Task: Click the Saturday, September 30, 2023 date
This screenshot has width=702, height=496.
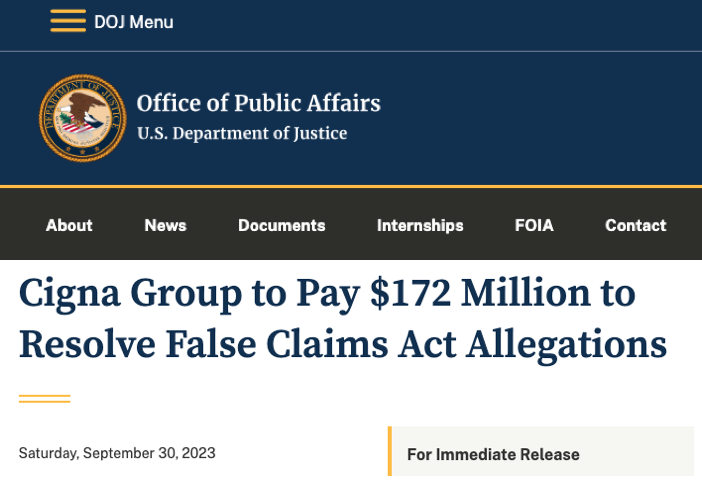Action: tap(117, 453)
